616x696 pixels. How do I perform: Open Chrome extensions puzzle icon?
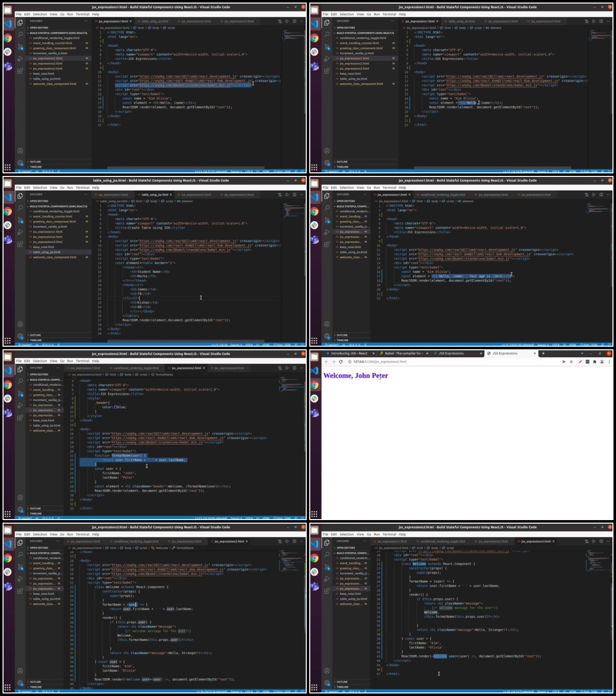point(595,361)
